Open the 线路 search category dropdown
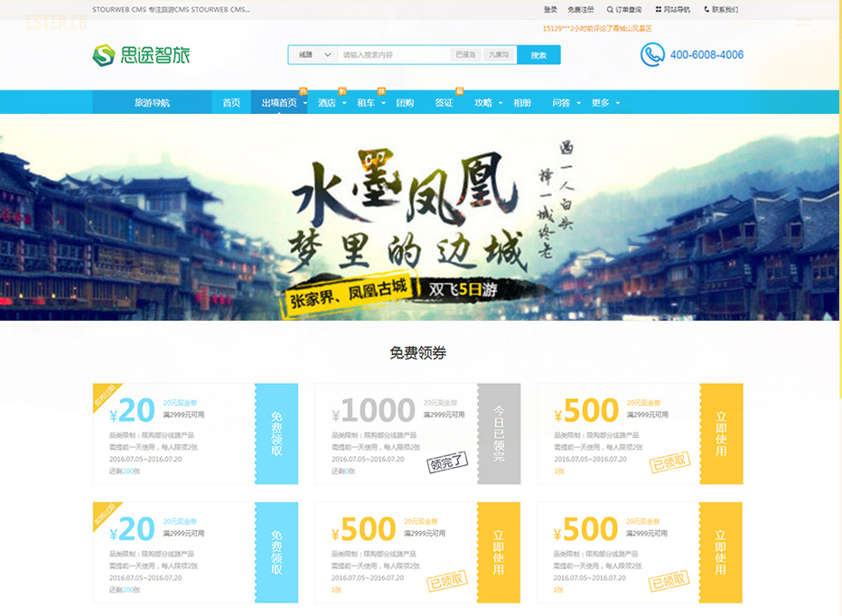Viewport: 842px width, 616px height. [x=313, y=55]
